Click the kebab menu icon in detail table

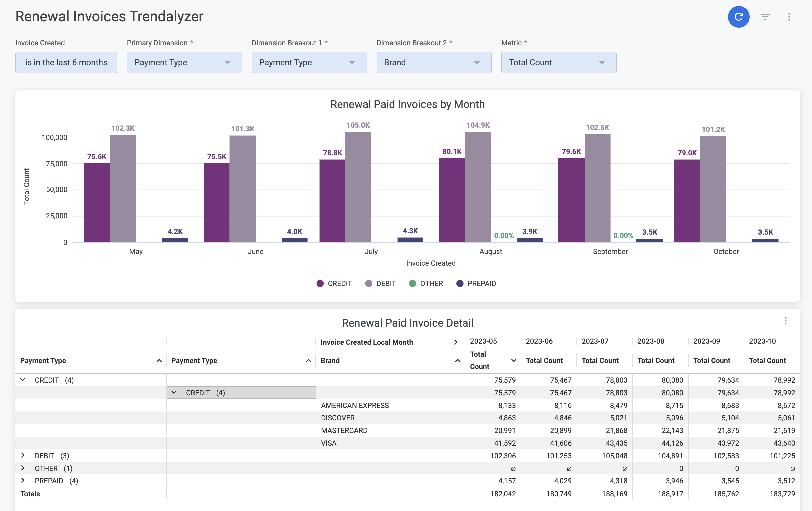click(786, 320)
